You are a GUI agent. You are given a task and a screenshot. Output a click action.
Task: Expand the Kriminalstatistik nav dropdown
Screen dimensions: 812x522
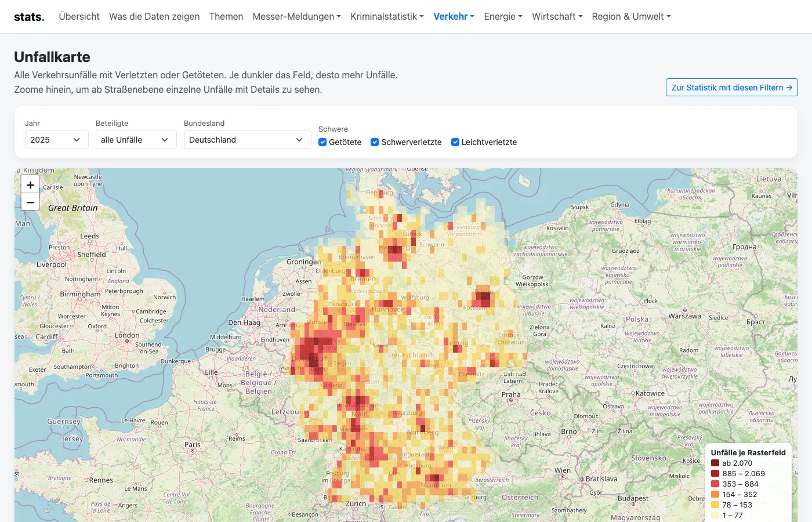pyautogui.click(x=387, y=16)
